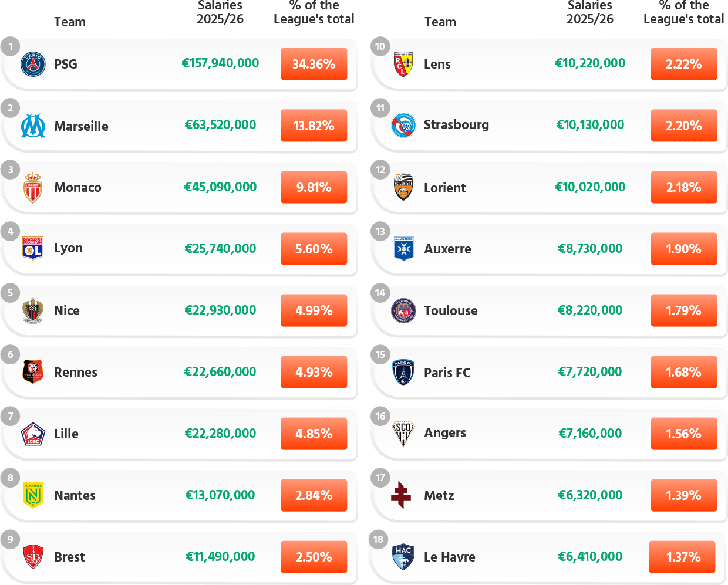This screenshot has height=585, width=728.
Task: Click the Toulouse club badge
Action: click(403, 310)
